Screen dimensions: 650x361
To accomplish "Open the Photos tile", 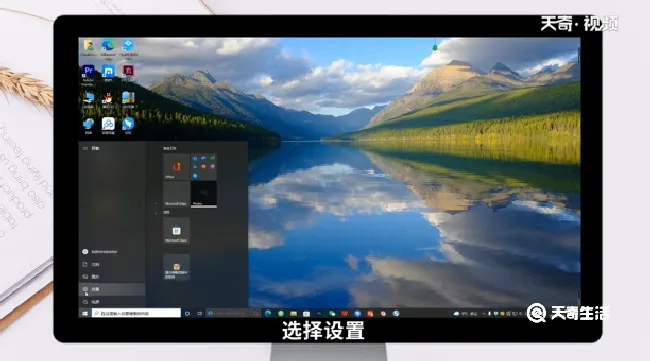I will 204,194.
